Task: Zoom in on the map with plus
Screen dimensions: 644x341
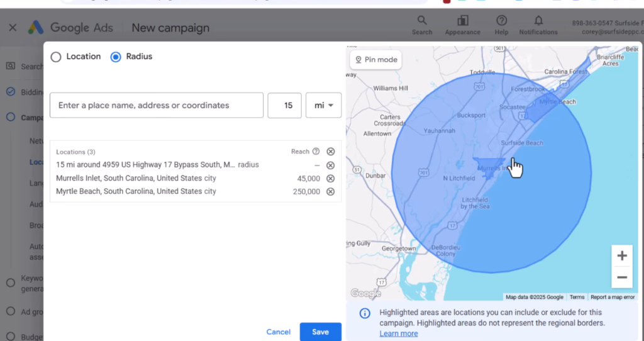Action: [x=622, y=255]
